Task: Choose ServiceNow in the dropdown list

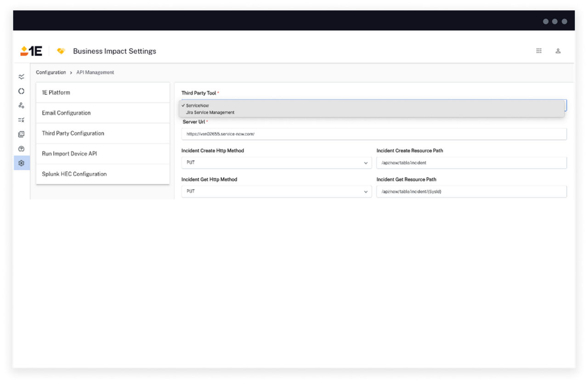Action: [372, 105]
